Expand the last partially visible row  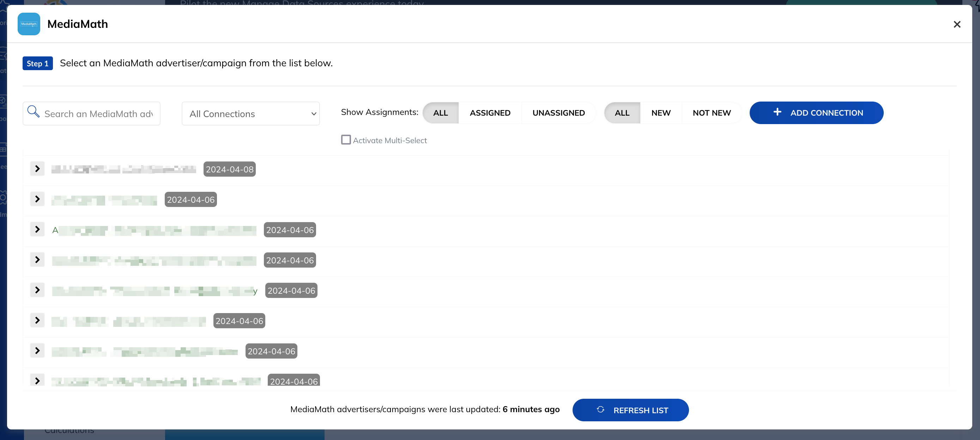pos(37,380)
